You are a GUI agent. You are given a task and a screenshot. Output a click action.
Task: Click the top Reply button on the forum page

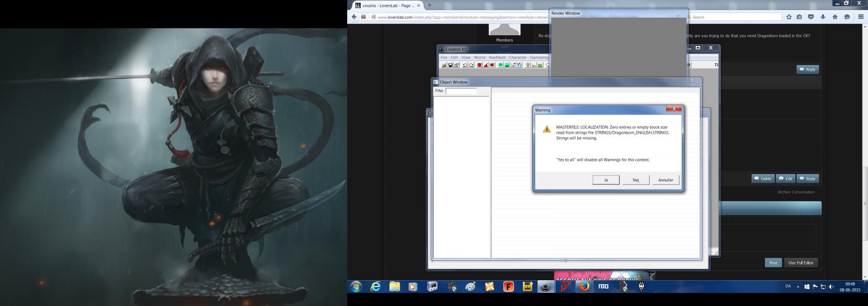(807, 70)
